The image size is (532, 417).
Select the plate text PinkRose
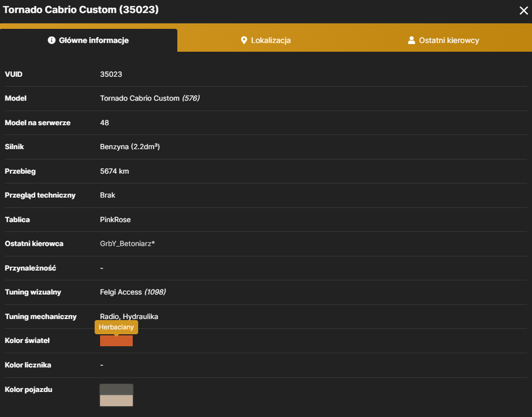(x=116, y=220)
